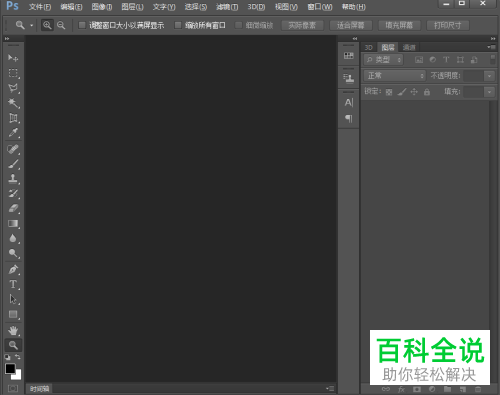Select the Rectangle shape tool

point(13,314)
